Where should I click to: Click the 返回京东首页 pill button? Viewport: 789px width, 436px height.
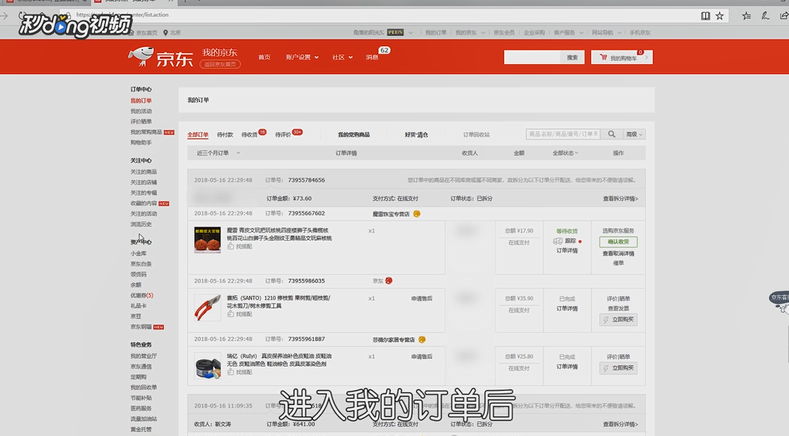point(220,64)
